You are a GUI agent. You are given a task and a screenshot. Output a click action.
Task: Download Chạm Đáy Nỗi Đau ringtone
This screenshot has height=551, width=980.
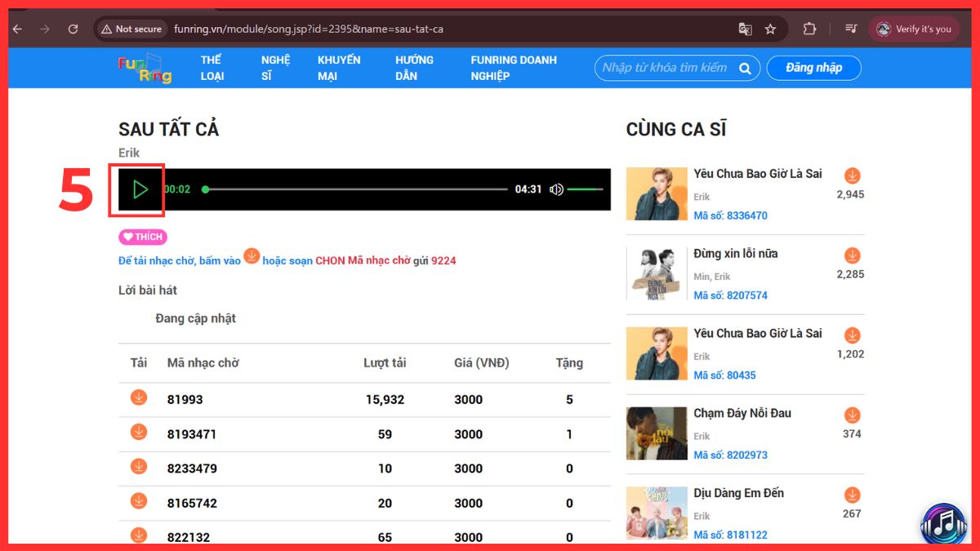[x=852, y=415]
